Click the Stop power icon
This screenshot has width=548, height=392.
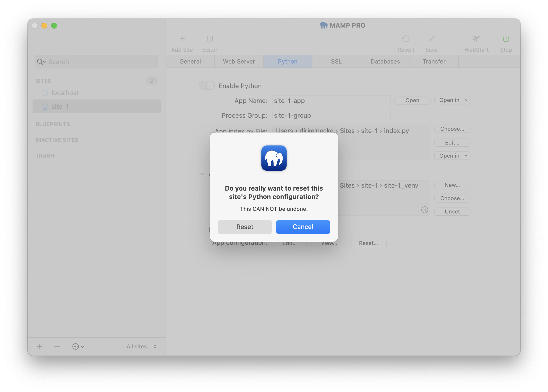click(506, 39)
